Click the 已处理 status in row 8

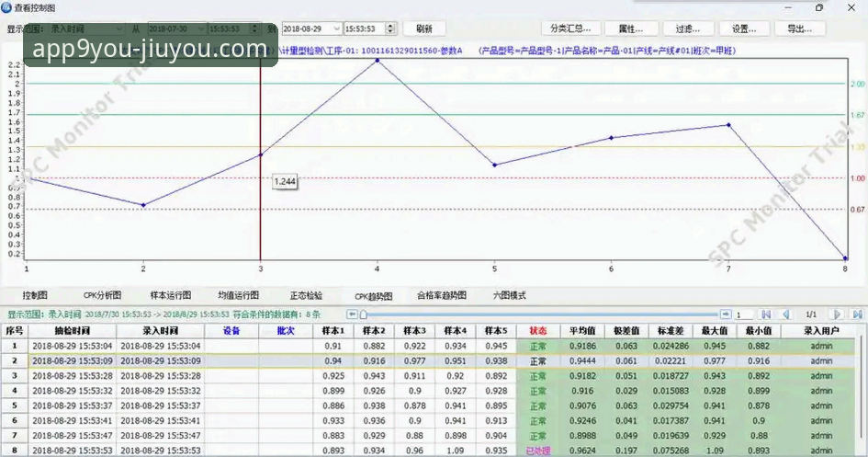pos(537,451)
